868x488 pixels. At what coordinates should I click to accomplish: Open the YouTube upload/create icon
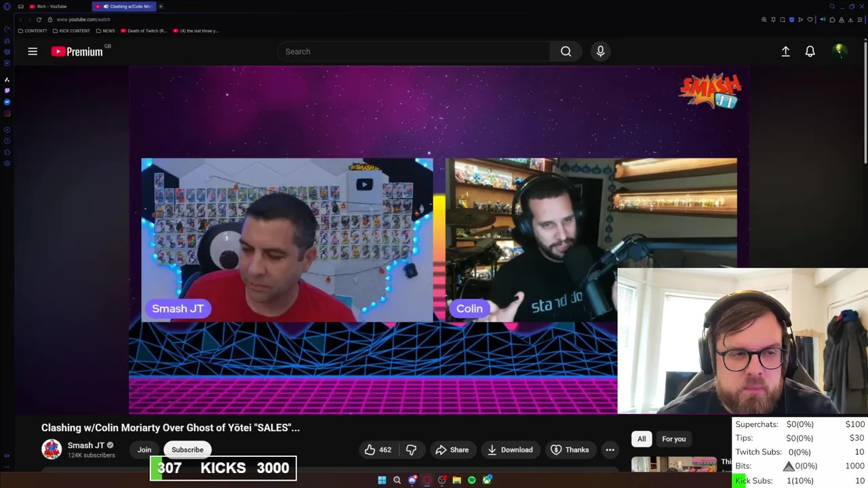click(x=785, y=52)
